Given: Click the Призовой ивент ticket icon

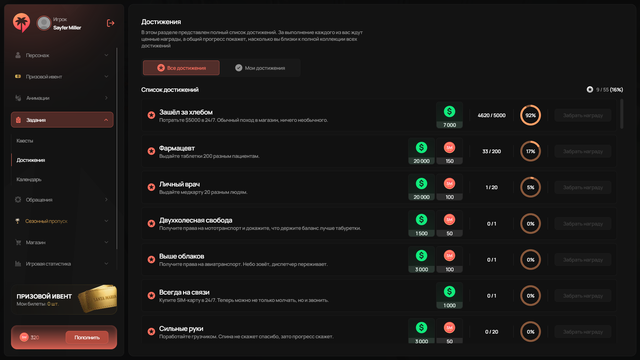Looking at the screenshot, I should click(x=18, y=76).
